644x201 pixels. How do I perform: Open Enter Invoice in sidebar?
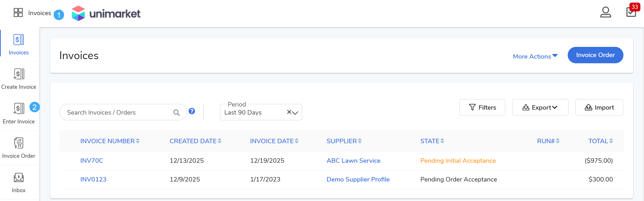[19, 114]
